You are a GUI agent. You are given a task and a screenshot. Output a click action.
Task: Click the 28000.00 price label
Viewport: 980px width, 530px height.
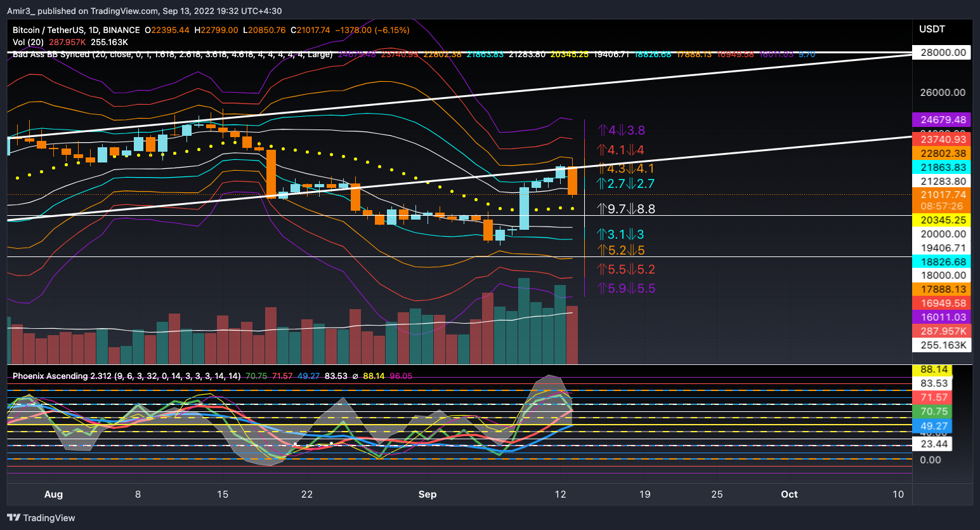tap(943, 53)
